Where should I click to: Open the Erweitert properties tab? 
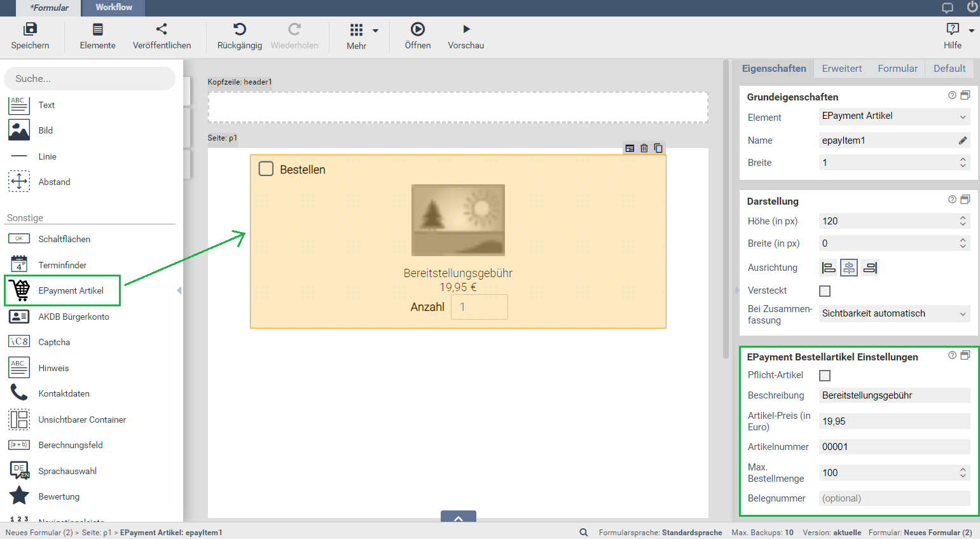click(x=841, y=69)
